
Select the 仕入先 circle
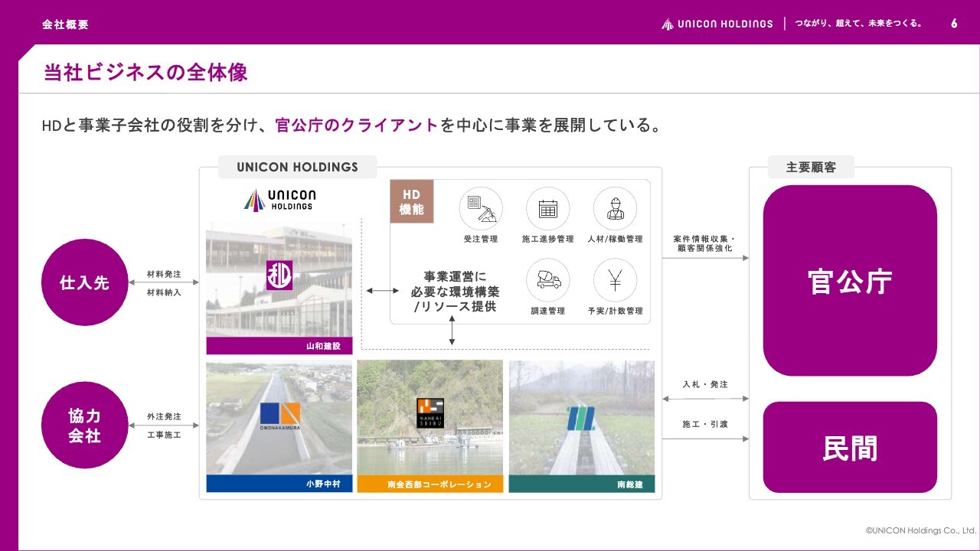(85, 282)
